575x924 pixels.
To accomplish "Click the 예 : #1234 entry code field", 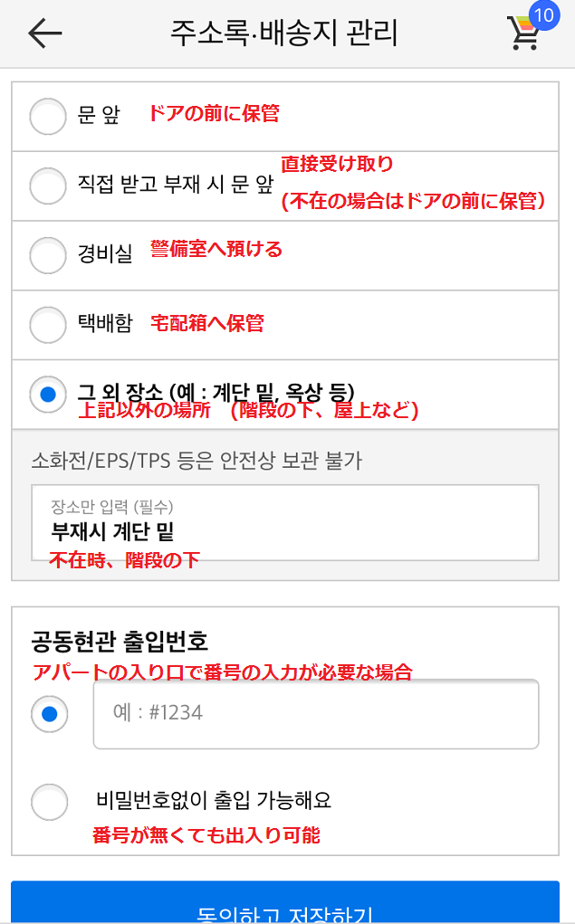I will pyautogui.click(x=316, y=714).
